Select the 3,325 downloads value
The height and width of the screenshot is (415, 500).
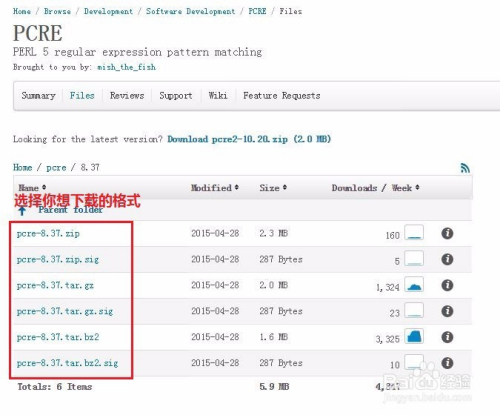[x=387, y=339]
